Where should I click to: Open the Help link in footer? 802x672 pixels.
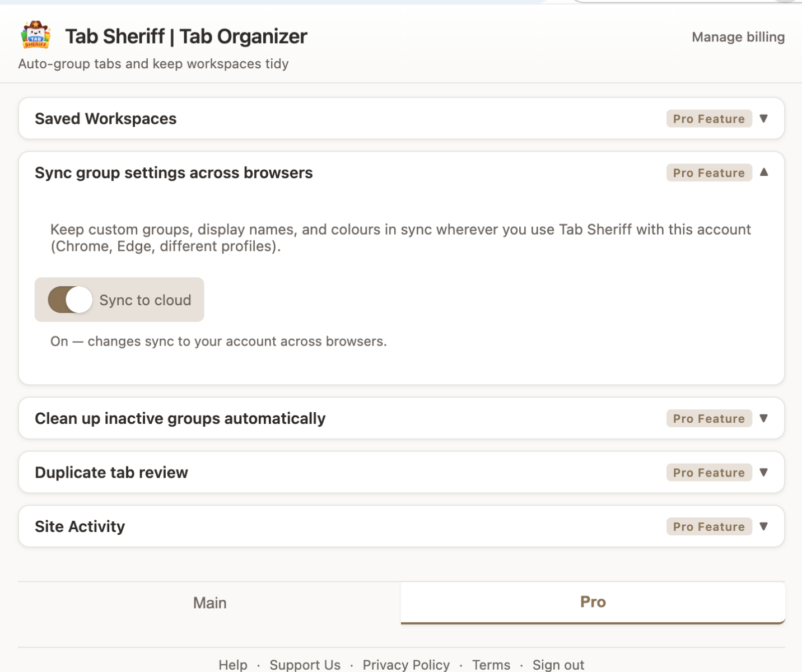click(233, 665)
